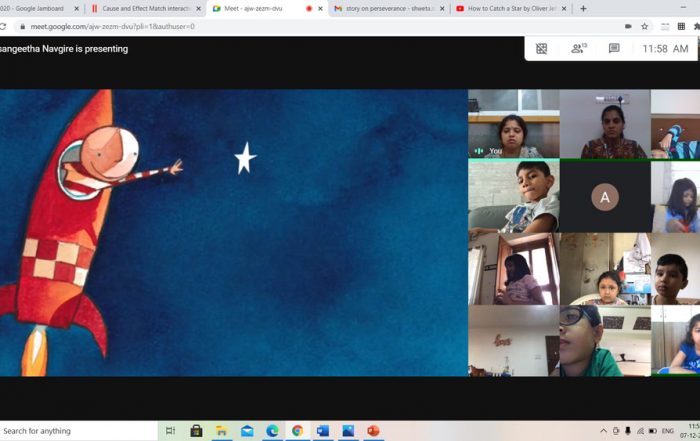Select the boy in dark shirt tile
This screenshot has width=700, height=441.
click(675, 269)
